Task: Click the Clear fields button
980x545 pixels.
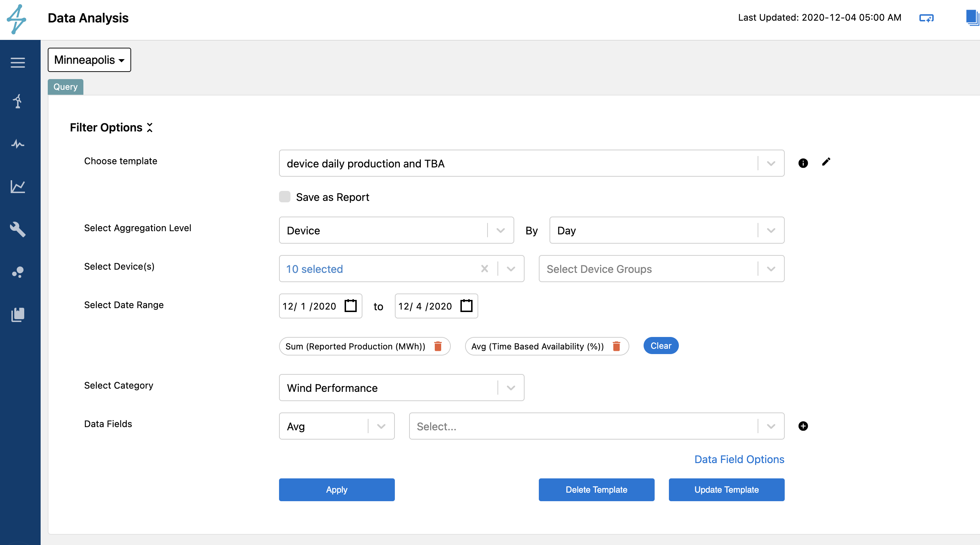Action: tap(661, 345)
